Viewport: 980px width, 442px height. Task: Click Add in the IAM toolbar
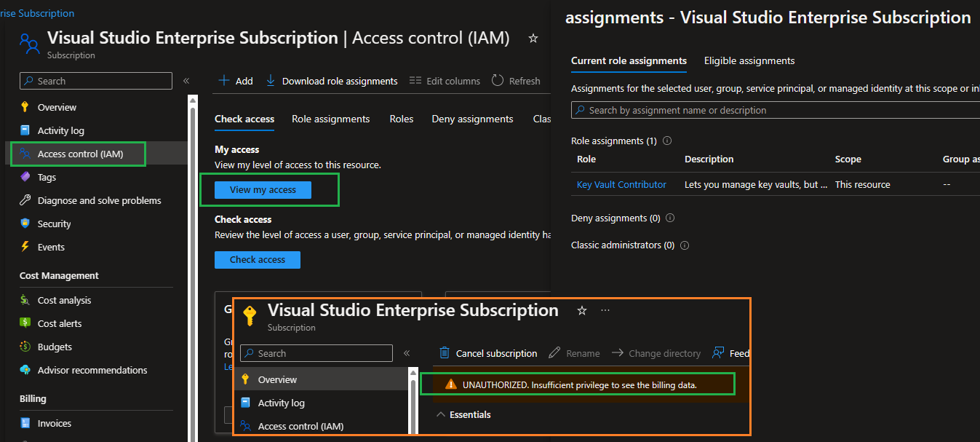click(x=236, y=81)
